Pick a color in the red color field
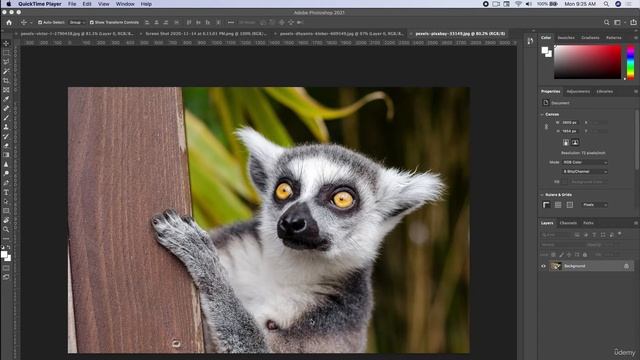The image size is (640, 360). (587, 62)
